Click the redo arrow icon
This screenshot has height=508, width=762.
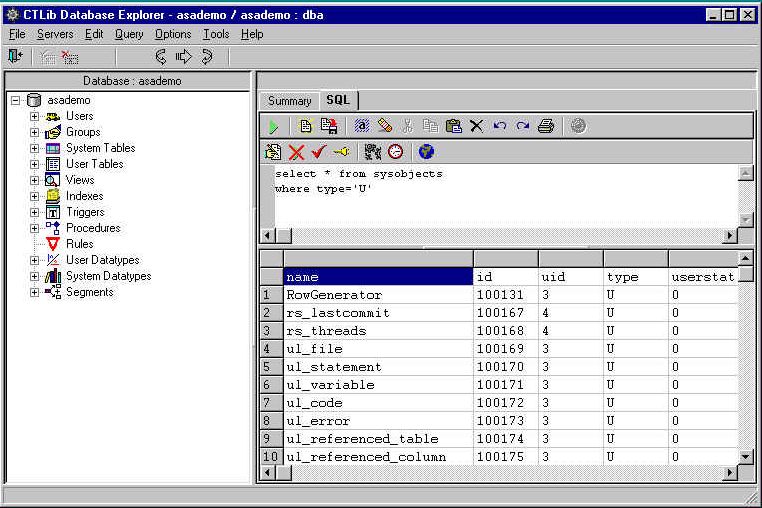pyautogui.click(x=522, y=126)
